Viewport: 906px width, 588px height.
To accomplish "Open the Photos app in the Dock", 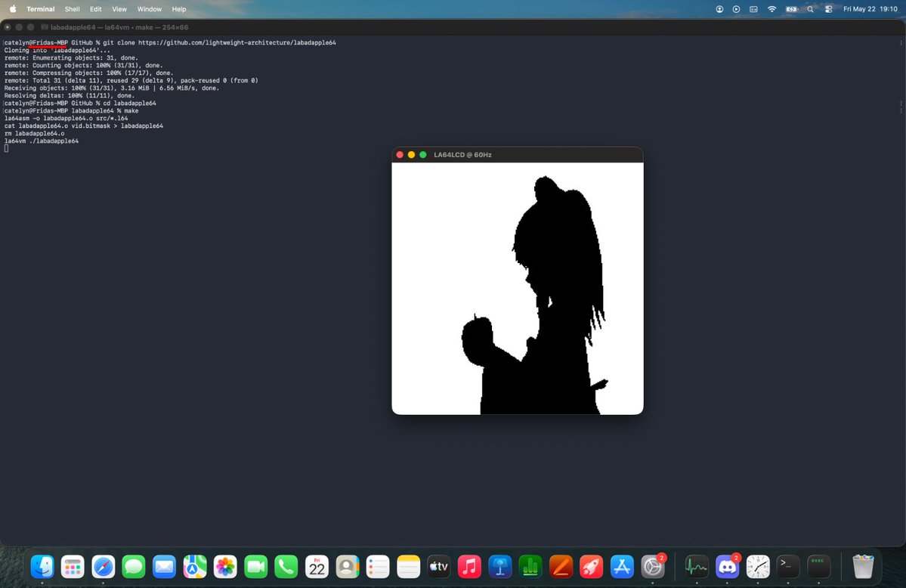I will (x=225, y=567).
